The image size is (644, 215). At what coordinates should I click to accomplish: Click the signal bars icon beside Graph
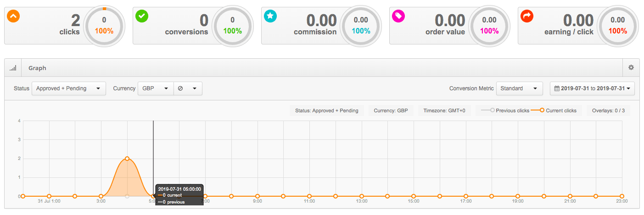coord(13,68)
